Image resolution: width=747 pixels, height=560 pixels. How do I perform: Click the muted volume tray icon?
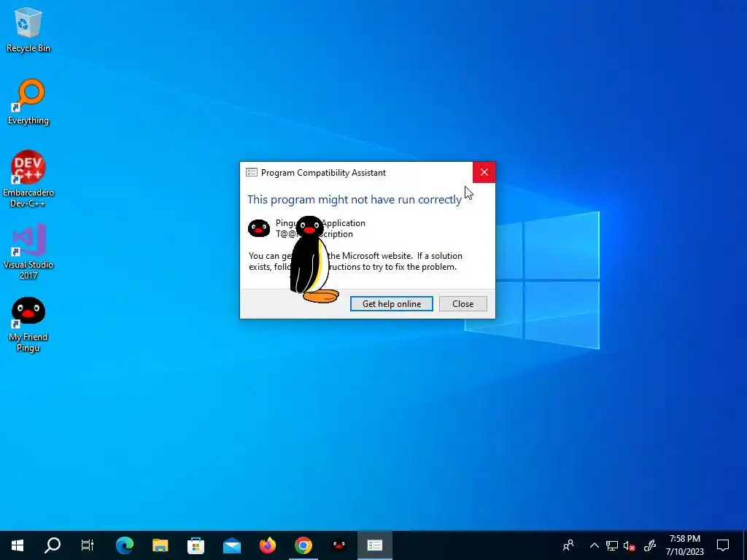pos(630,545)
